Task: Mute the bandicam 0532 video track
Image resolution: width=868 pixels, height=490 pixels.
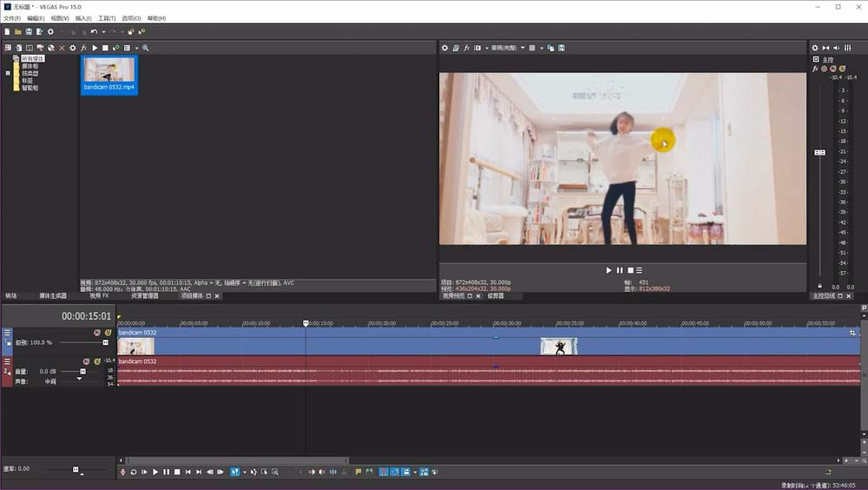Action: click(97, 333)
